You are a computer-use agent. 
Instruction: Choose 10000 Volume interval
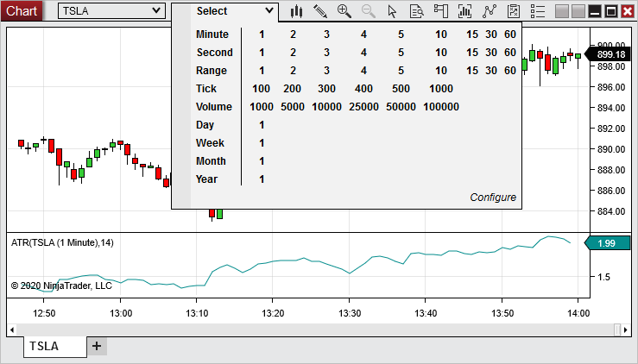click(326, 107)
